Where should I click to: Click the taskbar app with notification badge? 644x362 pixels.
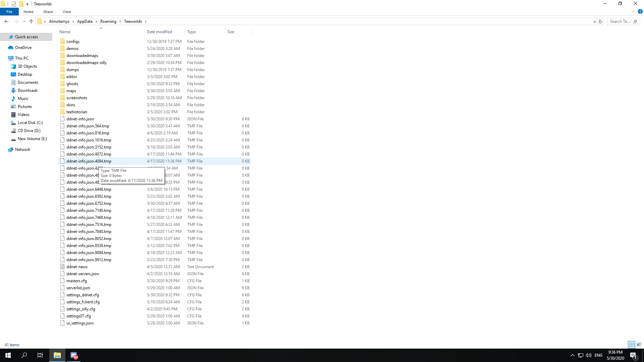pyautogui.click(x=74, y=355)
